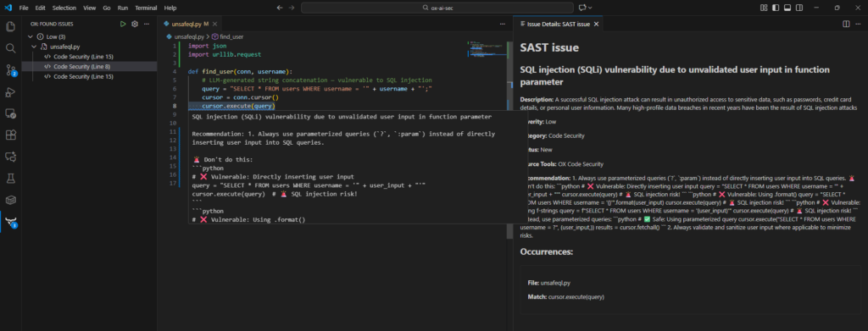Click the 'import urllib.request' code line

pyautogui.click(x=224, y=55)
